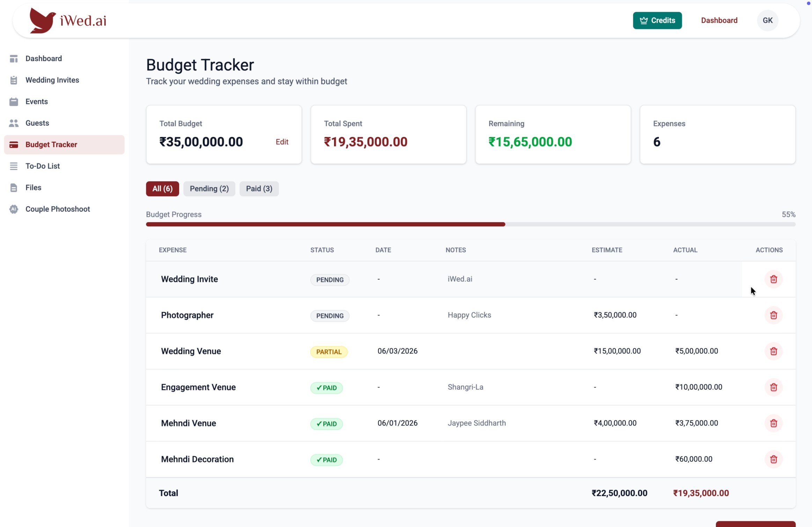Screen dimensions: 812x527
Task: Delete the Photographer expense row
Action: click(774, 315)
